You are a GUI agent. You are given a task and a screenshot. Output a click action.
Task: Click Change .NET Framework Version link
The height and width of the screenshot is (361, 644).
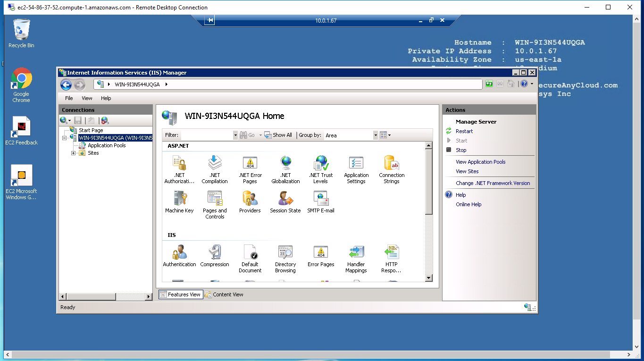click(493, 183)
